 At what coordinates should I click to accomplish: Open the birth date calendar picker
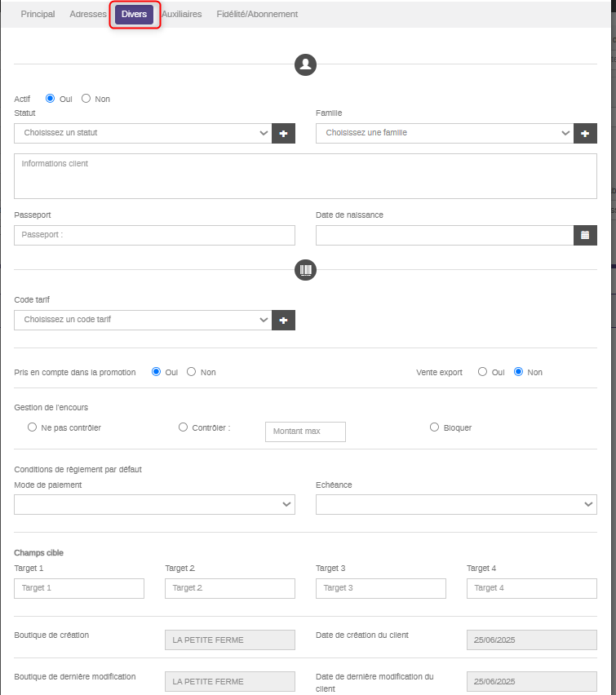point(585,235)
